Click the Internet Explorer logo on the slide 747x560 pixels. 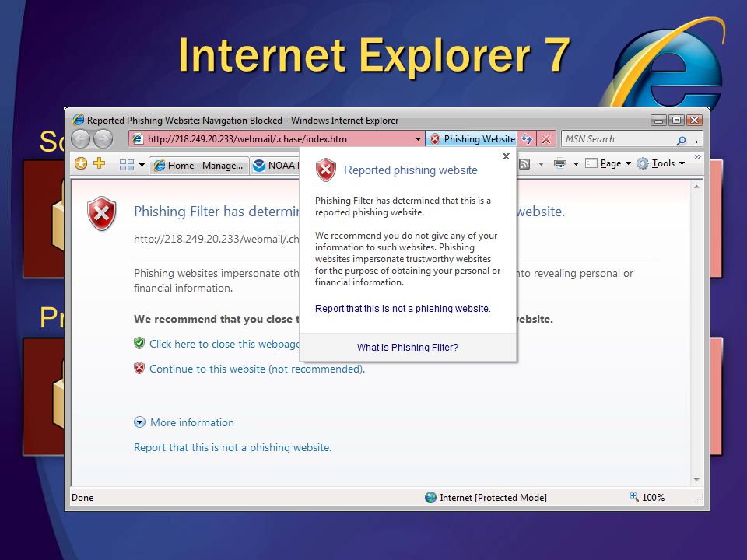(x=665, y=63)
